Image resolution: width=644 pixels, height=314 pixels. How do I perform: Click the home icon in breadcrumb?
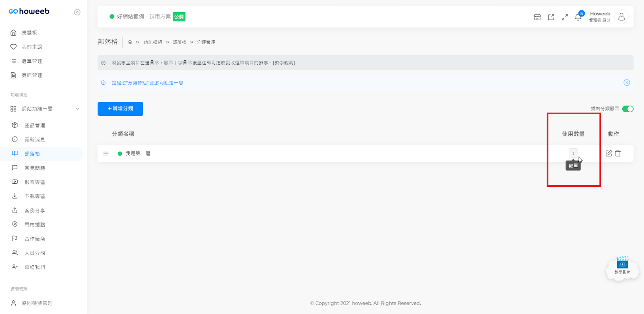[x=130, y=42]
